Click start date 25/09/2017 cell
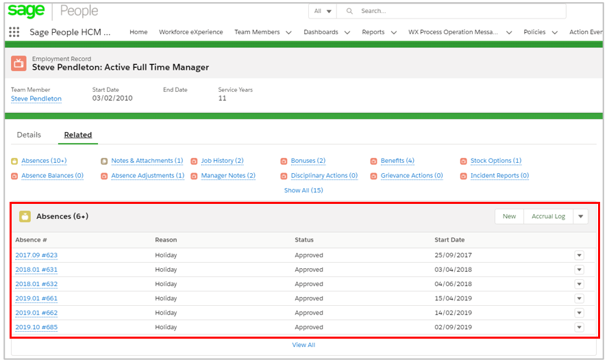 pos(453,255)
